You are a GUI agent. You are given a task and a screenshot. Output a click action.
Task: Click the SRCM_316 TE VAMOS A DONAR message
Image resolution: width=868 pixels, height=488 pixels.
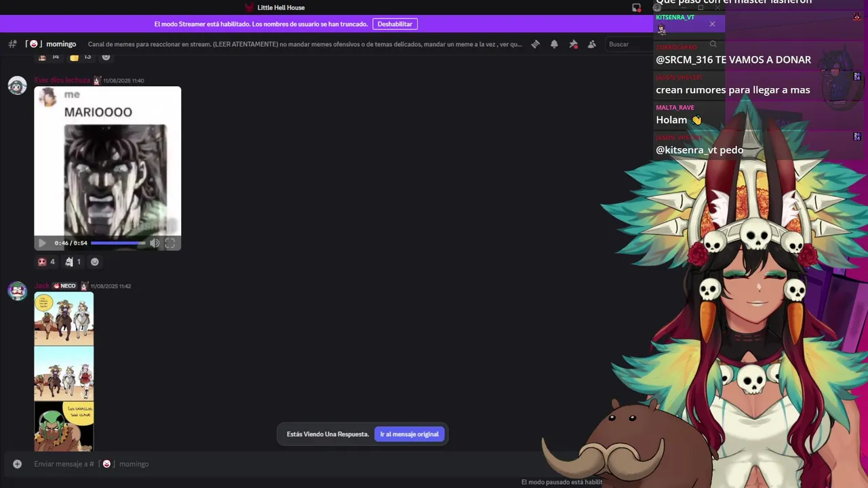click(x=733, y=60)
